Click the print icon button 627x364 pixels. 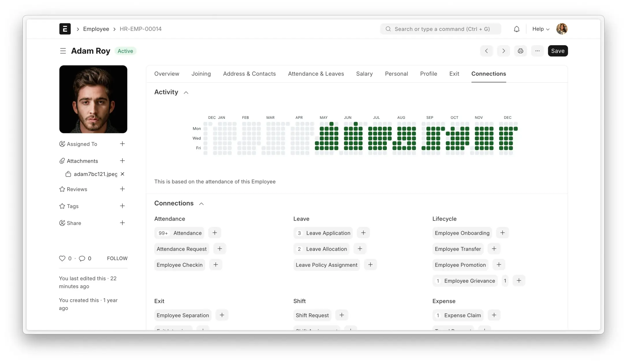[520, 51]
